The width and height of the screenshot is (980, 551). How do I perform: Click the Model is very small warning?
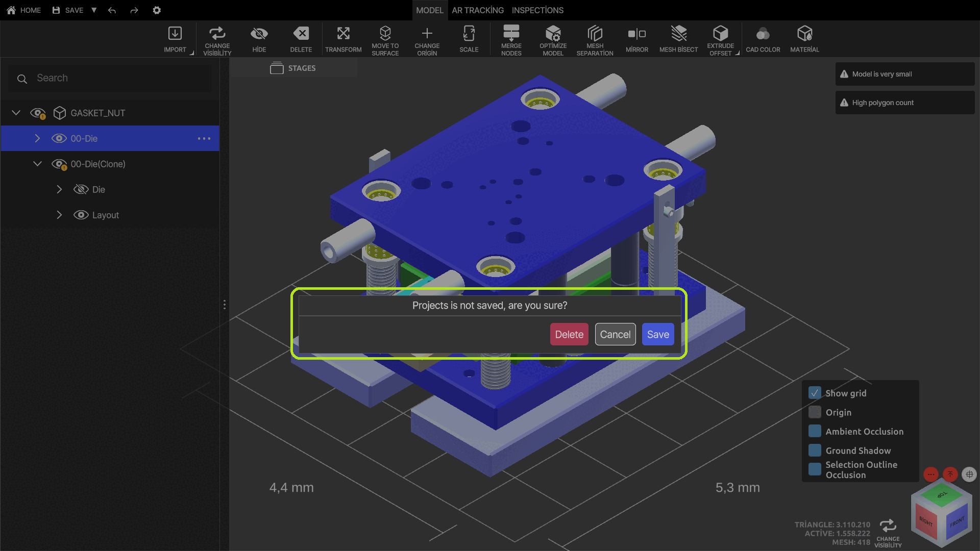pyautogui.click(x=904, y=74)
